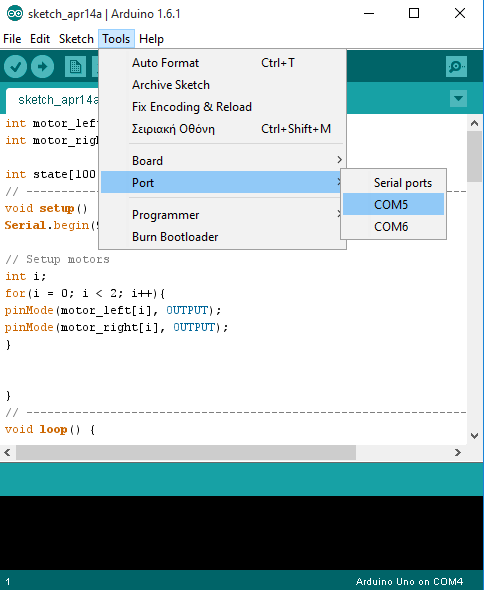Click the 'void setup()' code line
Viewport: 484px width, 591px height.
click(46, 208)
